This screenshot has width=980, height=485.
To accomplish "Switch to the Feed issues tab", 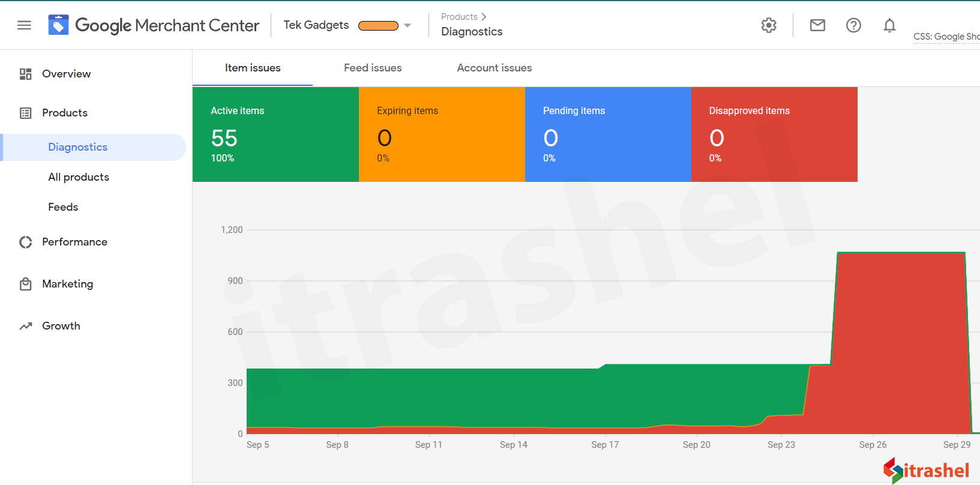I will (373, 68).
